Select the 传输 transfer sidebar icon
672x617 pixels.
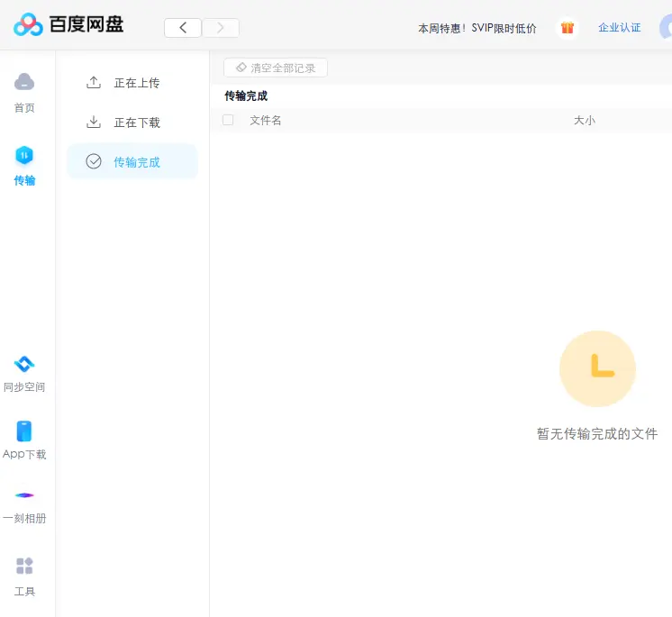pyautogui.click(x=24, y=155)
